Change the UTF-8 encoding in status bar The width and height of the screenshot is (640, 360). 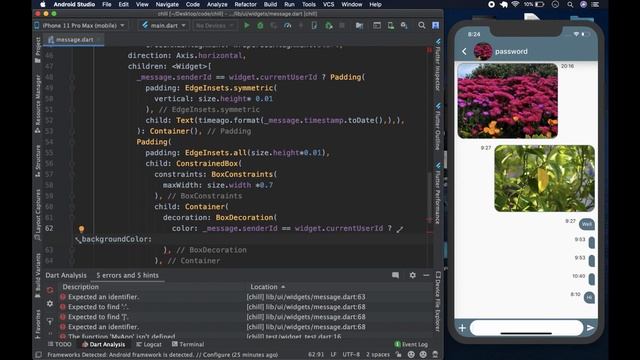(351, 355)
